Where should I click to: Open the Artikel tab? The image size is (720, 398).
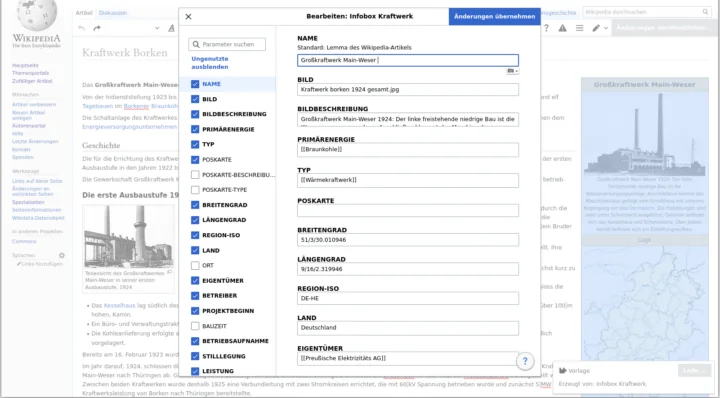[84, 13]
